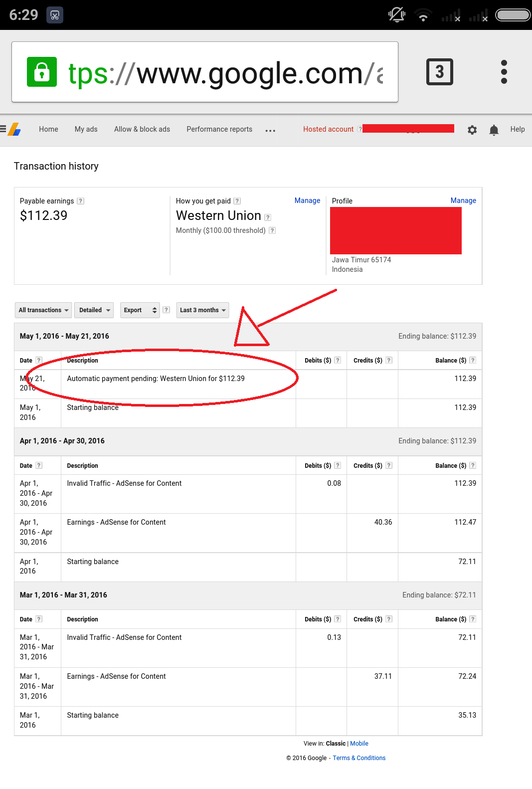Click Manage for payment method
This screenshot has height=789, width=532.
pos(307,200)
